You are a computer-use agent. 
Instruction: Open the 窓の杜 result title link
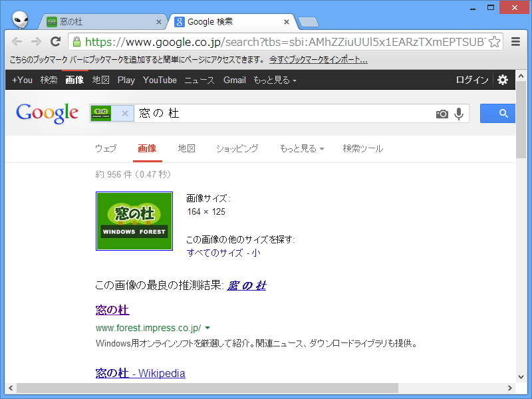(112, 310)
